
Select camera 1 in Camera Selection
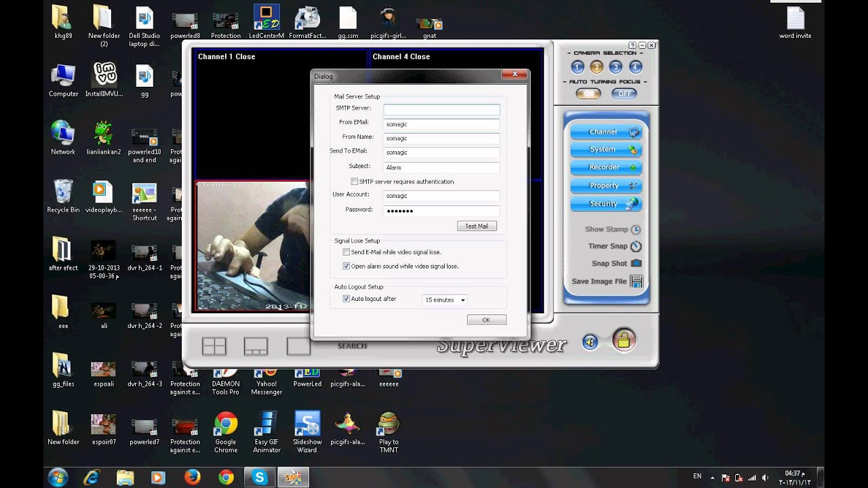tap(578, 67)
